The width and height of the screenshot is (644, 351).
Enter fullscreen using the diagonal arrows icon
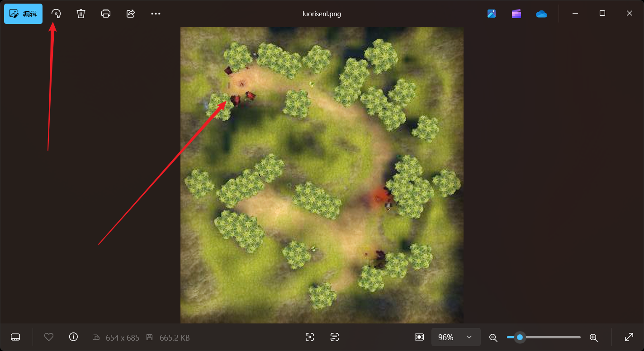pos(629,337)
